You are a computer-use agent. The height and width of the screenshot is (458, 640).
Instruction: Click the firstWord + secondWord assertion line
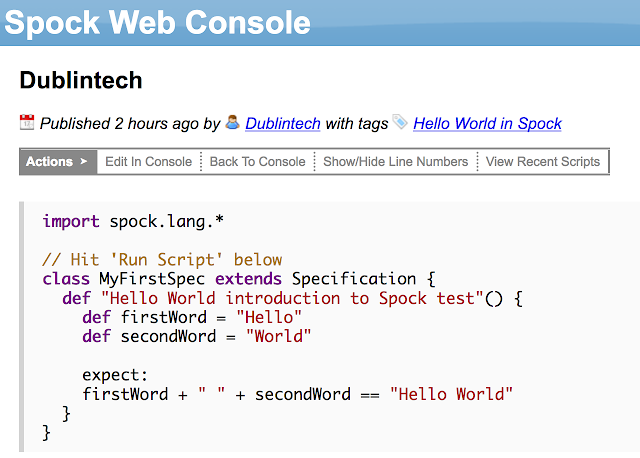point(297,394)
